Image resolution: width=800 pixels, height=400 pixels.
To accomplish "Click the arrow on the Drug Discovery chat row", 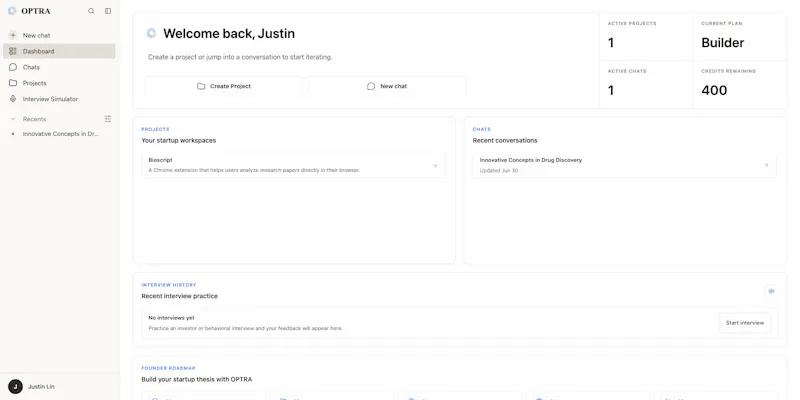I will pos(766,165).
